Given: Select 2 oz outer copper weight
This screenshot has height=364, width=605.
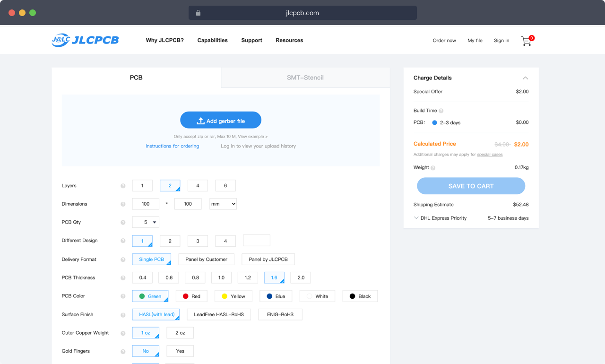Looking at the screenshot, I should click(x=180, y=333).
